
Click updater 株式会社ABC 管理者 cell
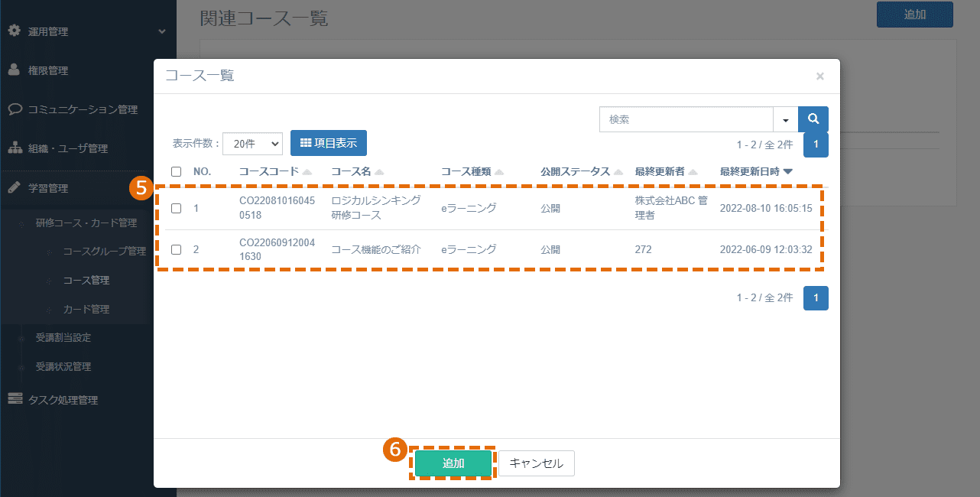pos(671,208)
